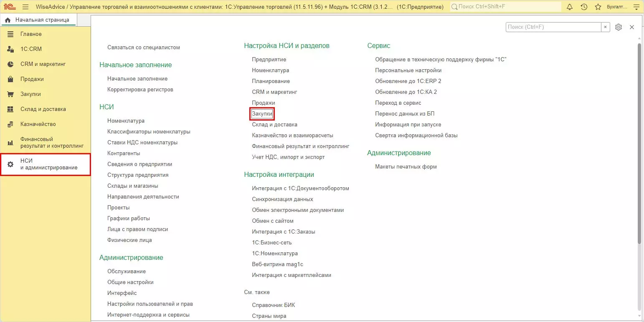Open panel settings gear next to search
The height and width of the screenshot is (322, 644).
(x=619, y=27)
